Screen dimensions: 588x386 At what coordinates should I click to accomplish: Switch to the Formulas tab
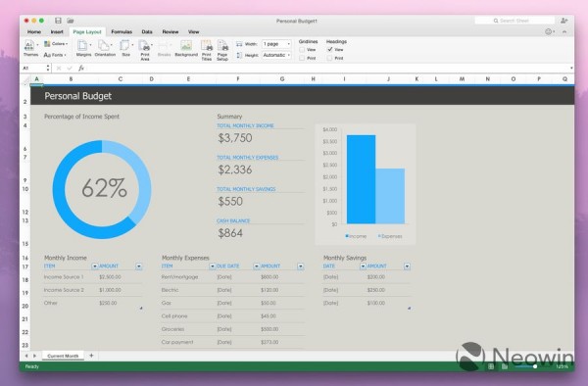point(122,32)
